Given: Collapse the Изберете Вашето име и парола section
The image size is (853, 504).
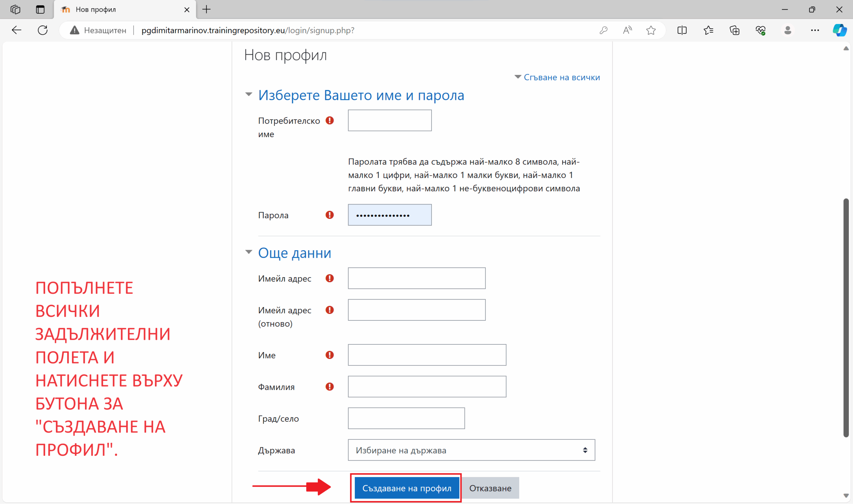Looking at the screenshot, I should click(x=249, y=94).
